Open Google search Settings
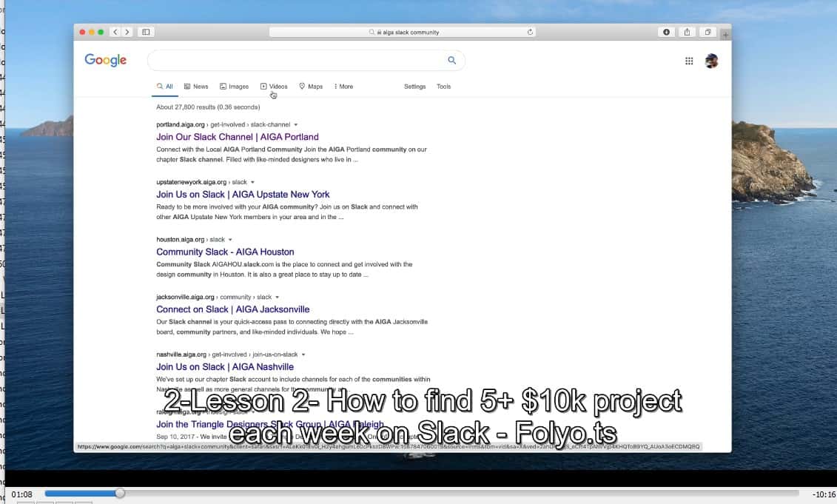Image resolution: width=837 pixels, height=504 pixels. click(x=414, y=87)
